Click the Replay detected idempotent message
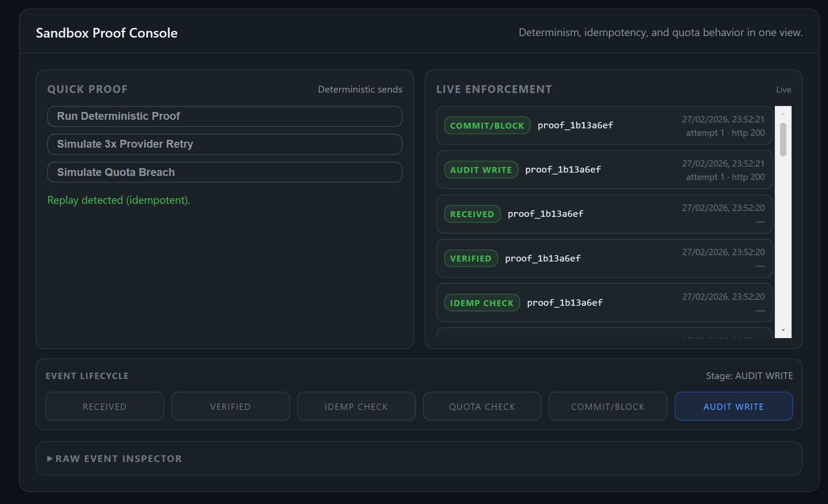The image size is (828, 504). (118, 200)
